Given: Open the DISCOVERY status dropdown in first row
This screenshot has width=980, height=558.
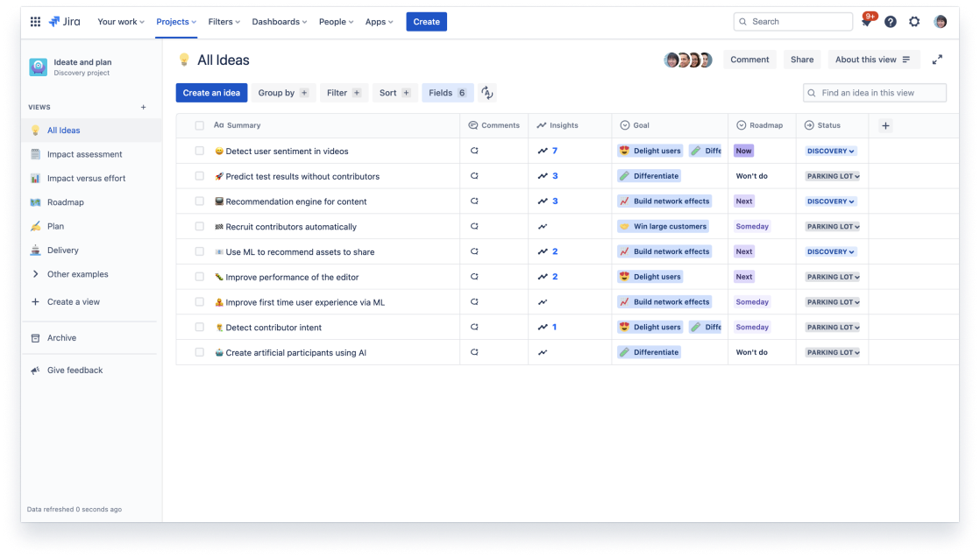Looking at the screenshot, I should tap(830, 152).
